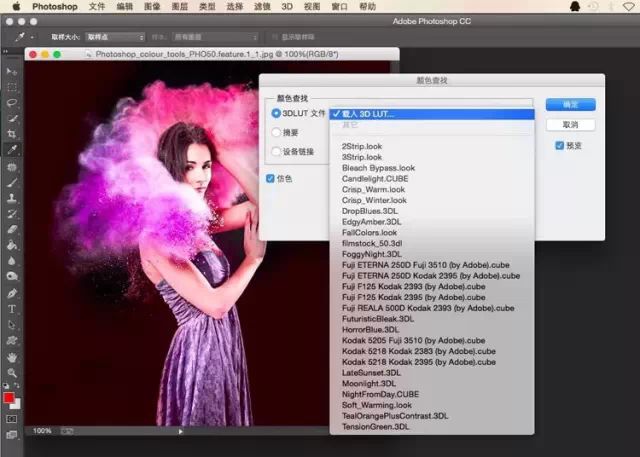640x457 pixels.
Task: Select NightFromDay.CUBE in the list
Action: (432, 394)
